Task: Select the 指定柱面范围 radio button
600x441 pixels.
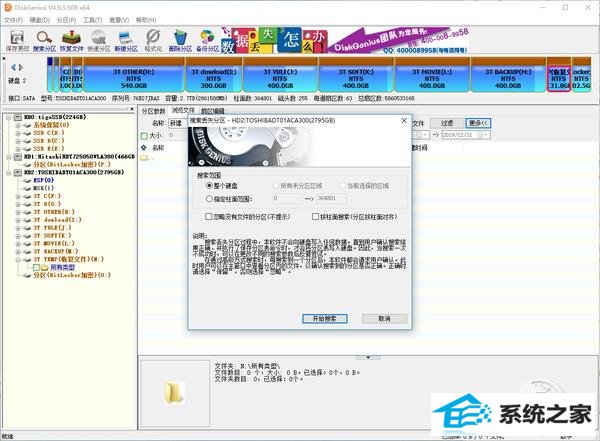Action: tap(209, 199)
